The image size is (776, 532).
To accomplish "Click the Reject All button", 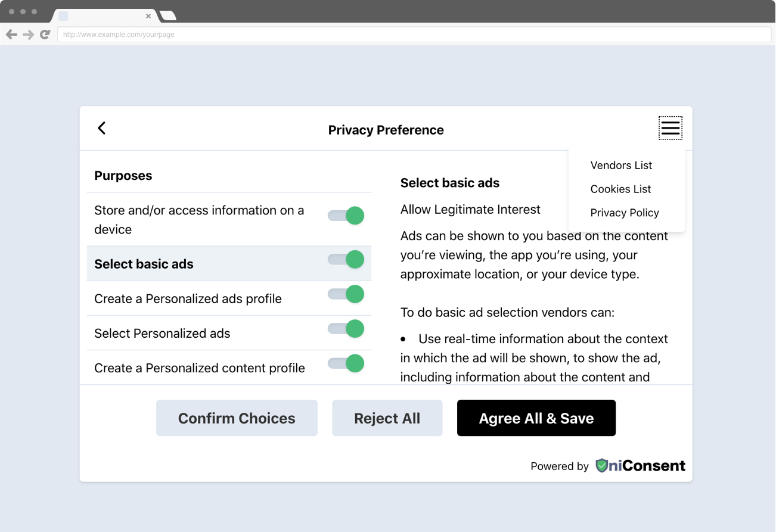I will point(387,418).
